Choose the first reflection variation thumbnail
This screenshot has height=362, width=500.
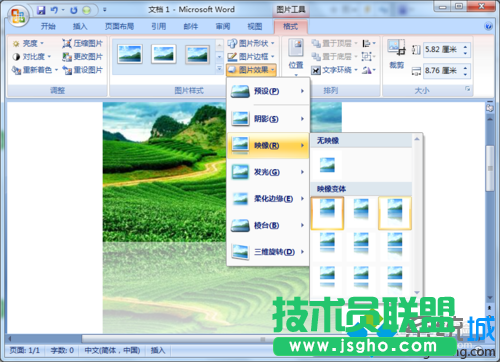[327, 213]
